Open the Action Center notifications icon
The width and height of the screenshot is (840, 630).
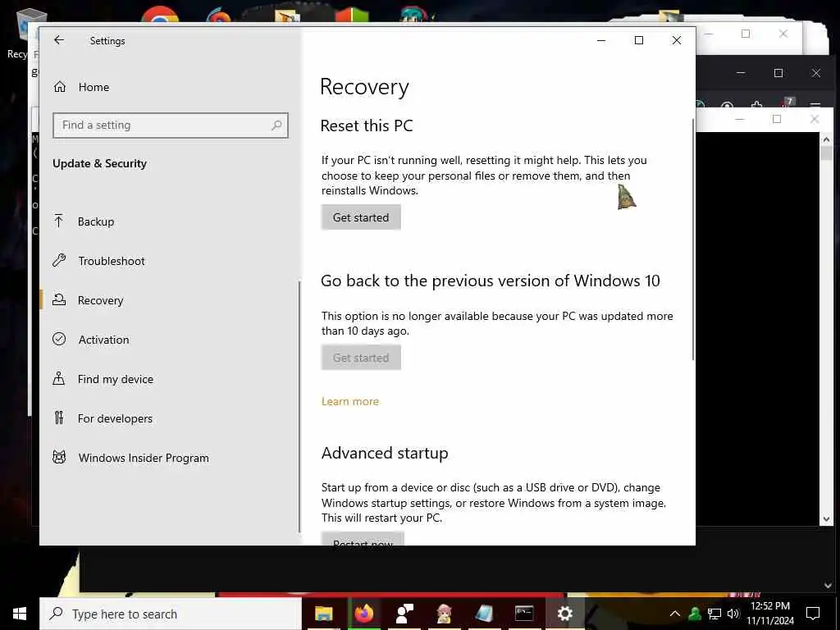[813, 614]
